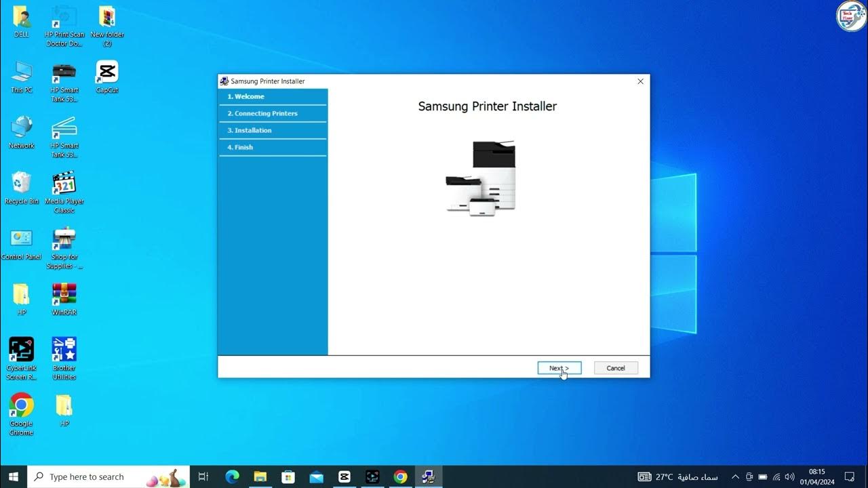This screenshot has width=868, height=488.
Task: Open the volume speaker tray icon
Action: [x=790, y=477]
